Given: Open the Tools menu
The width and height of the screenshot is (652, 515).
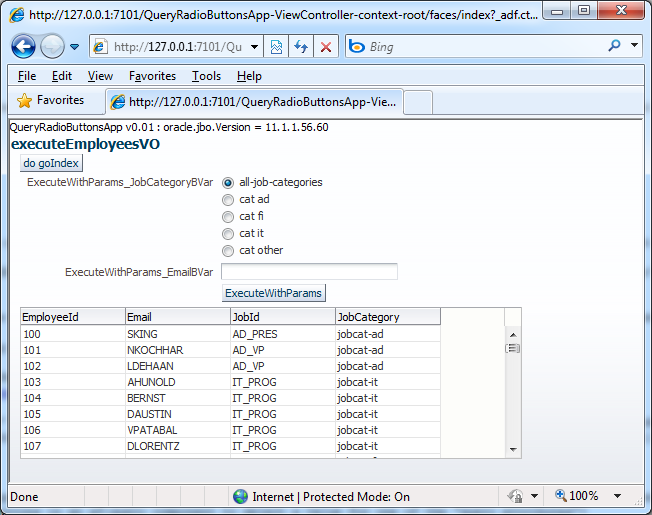Looking at the screenshot, I should click(206, 76).
